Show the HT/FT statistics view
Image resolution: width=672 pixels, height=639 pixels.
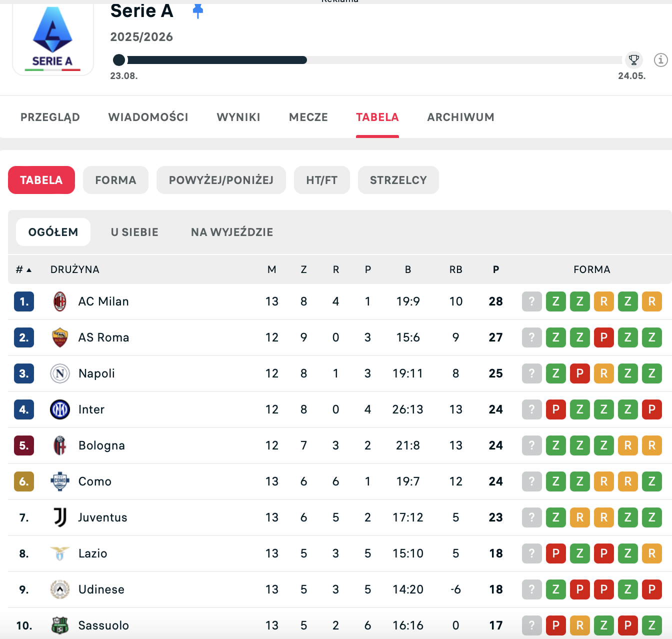click(321, 180)
